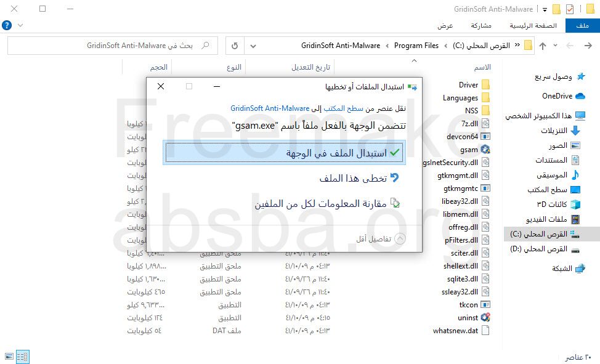The width and height of the screenshot is (600, 364).
Task: Select the devcon64 application icon
Action: click(485, 136)
